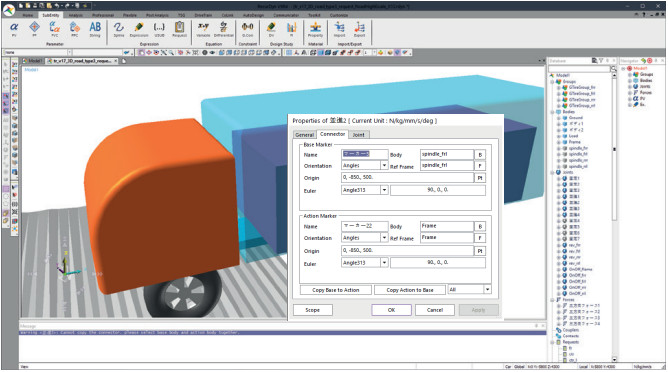Open the Material Property tool
The image size is (668, 372).
(315, 29)
